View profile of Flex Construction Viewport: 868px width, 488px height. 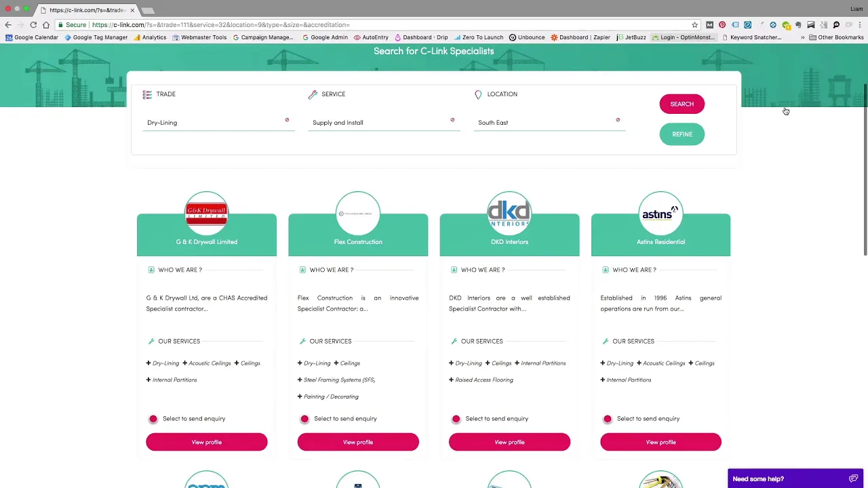358,442
